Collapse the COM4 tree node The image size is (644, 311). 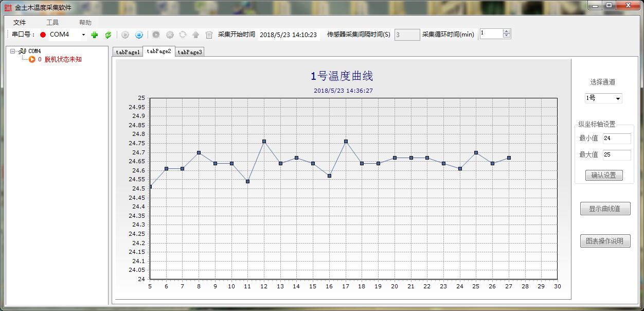(x=13, y=51)
